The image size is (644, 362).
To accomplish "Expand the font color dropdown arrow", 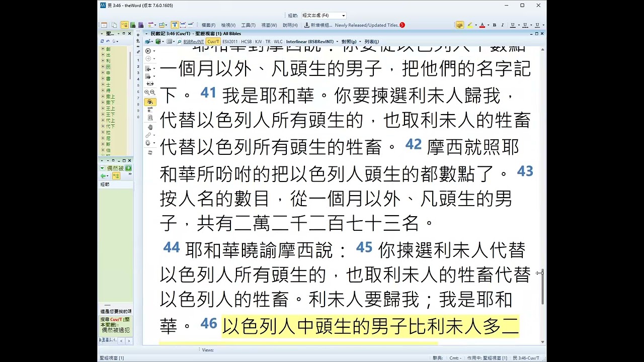I will coord(489,25).
